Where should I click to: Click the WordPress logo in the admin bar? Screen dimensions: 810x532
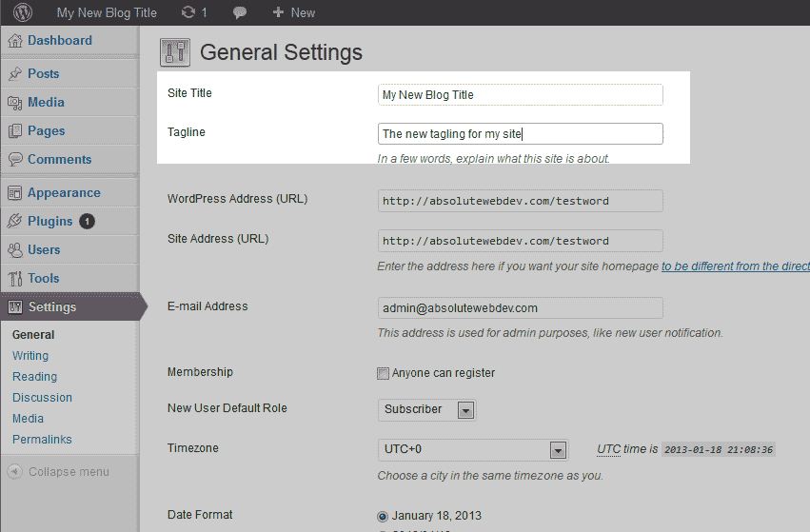click(22, 11)
